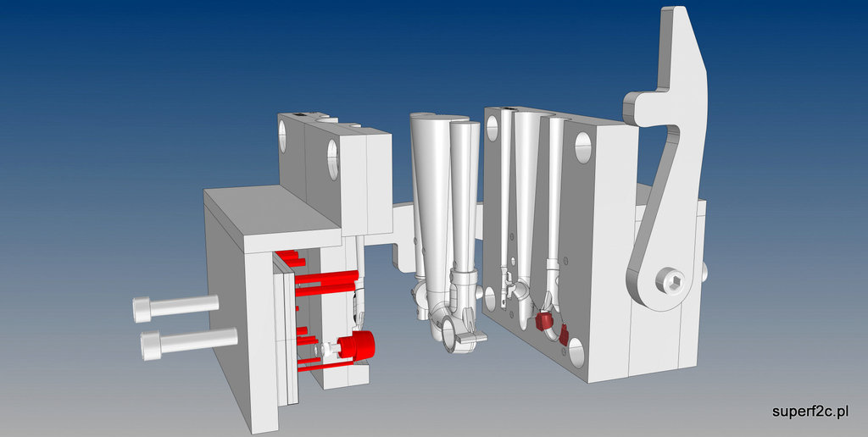Pick the upper socket-head screw on the left
The image size is (868, 437).
(175, 307)
